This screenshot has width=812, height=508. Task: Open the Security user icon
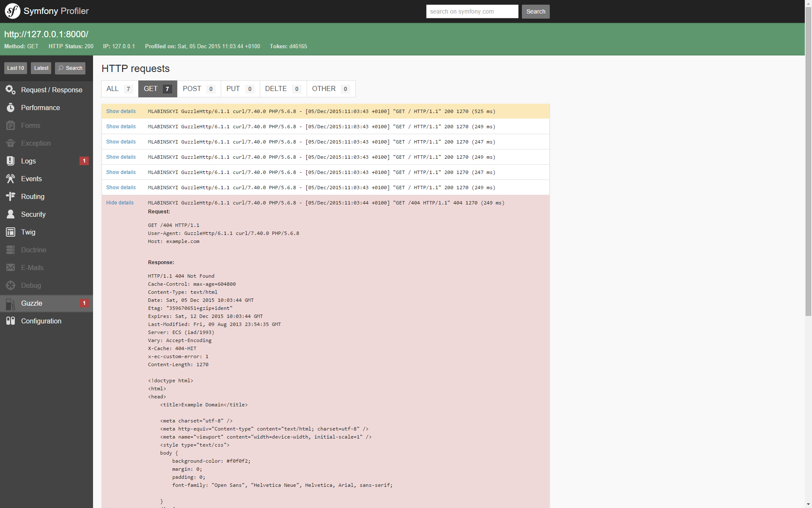[x=11, y=214]
